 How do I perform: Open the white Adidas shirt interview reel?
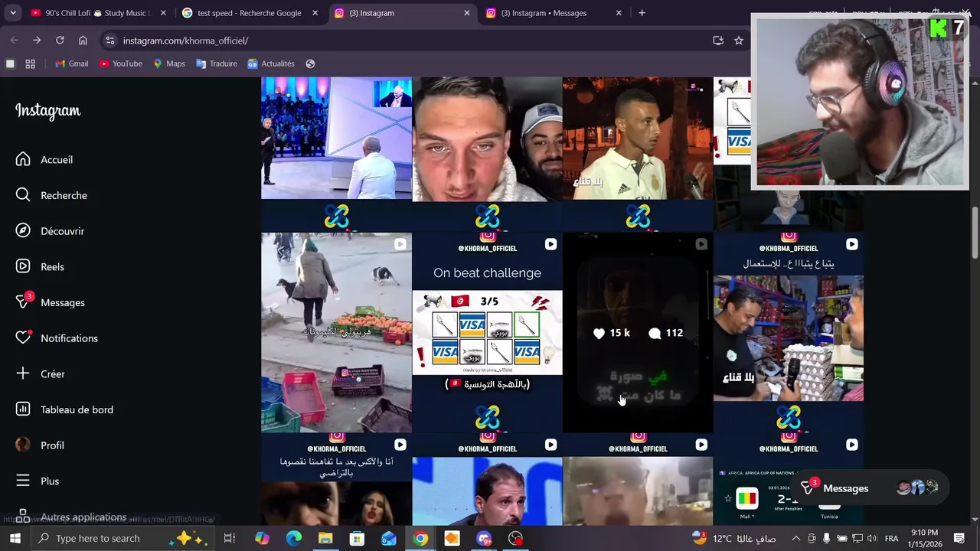[x=638, y=153]
